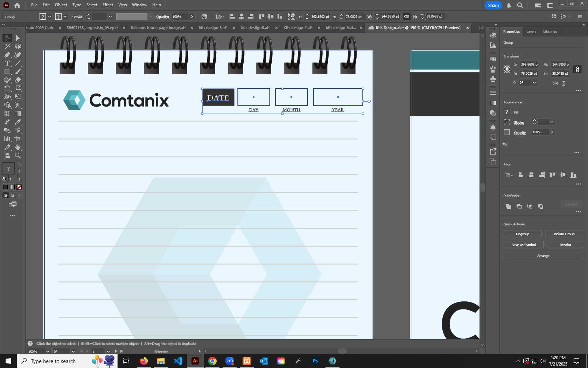Click Fill swatch in Appearance section
This screenshot has width=588, height=368.
507,112
